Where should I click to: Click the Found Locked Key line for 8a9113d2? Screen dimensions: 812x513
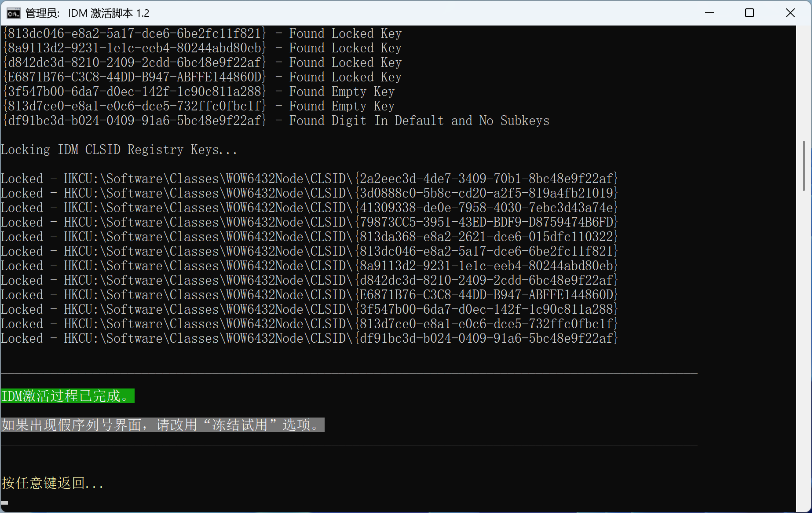pyautogui.click(x=202, y=48)
